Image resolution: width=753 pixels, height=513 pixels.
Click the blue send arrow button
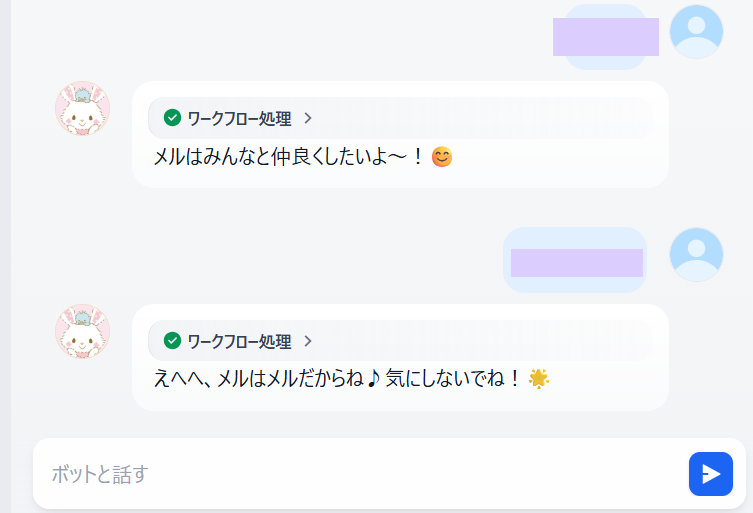(710, 474)
